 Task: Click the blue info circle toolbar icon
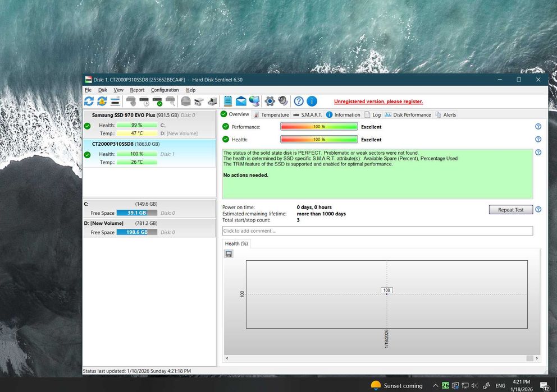tap(312, 102)
